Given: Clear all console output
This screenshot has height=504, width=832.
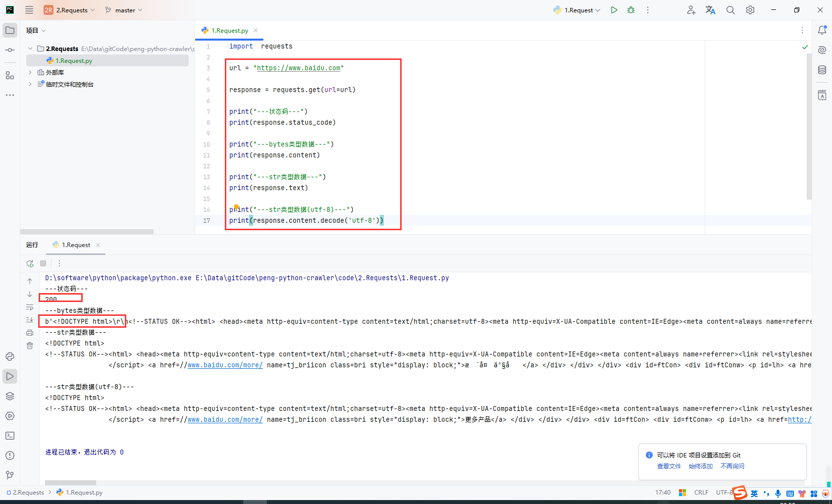Looking at the screenshot, I should pos(30,346).
